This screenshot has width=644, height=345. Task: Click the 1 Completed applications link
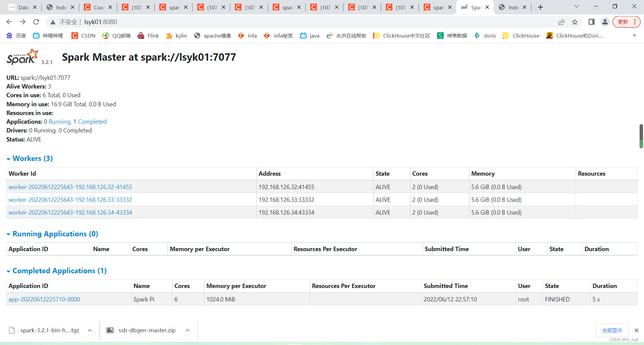90,122
